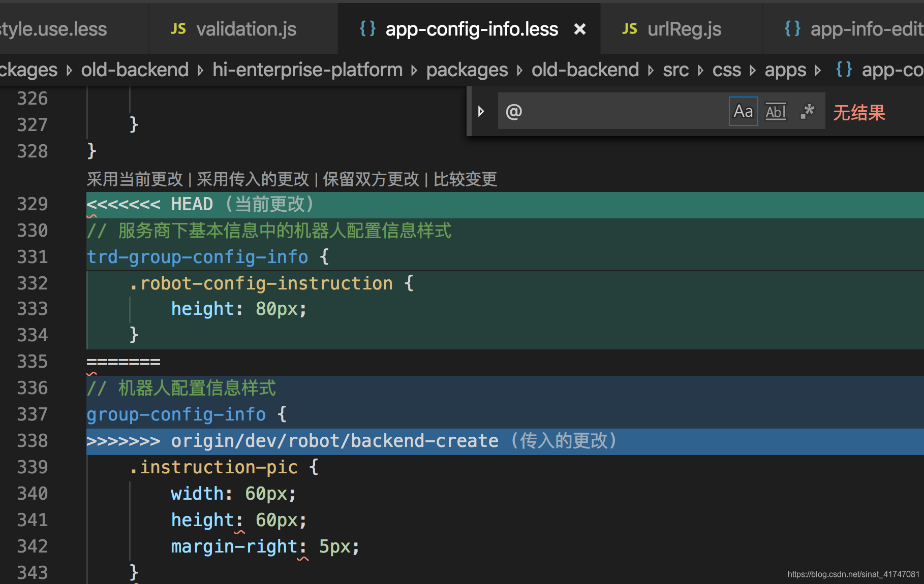Switch to the urlReg.js tab

pos(684,29)
